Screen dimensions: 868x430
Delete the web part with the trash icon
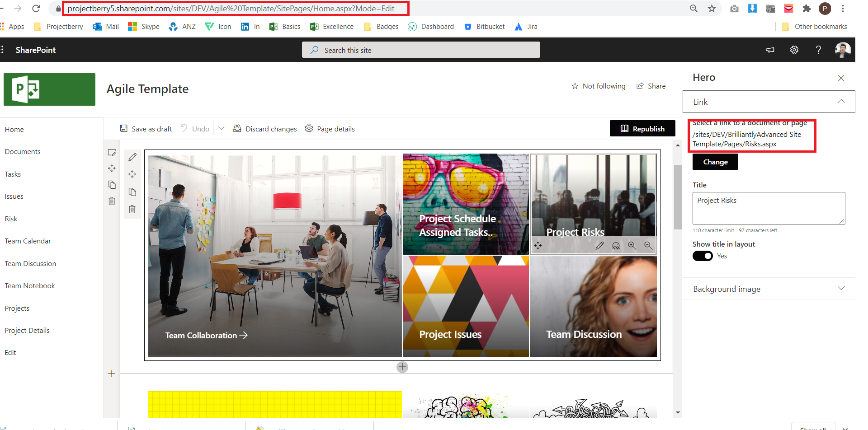click(x=132, y=209)
